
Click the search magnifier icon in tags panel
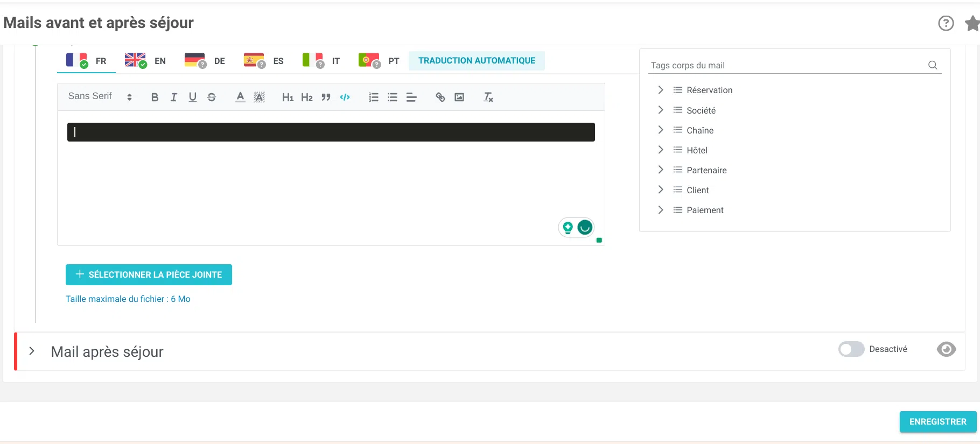point(933,65)
